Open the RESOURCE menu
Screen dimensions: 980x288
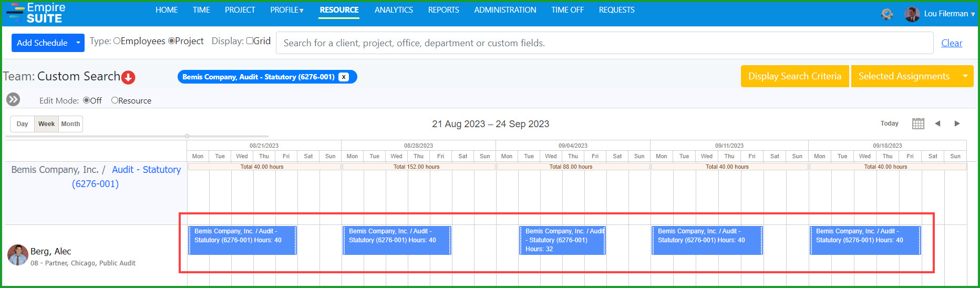pos(339,10)
